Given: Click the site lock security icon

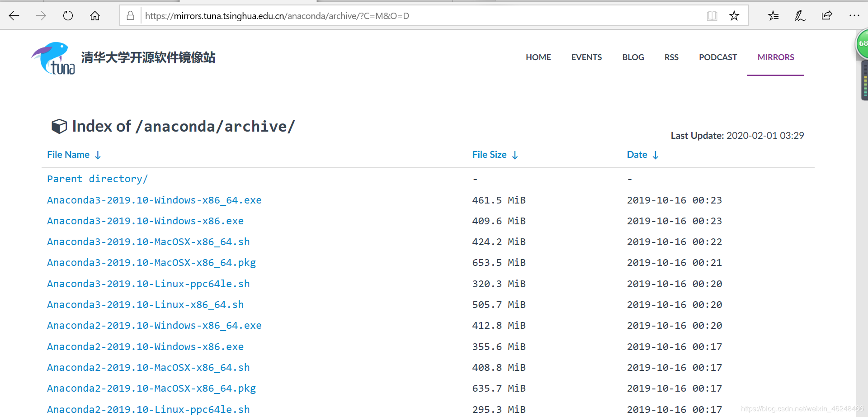Looking at the screenshot, I should pos(130,16).
